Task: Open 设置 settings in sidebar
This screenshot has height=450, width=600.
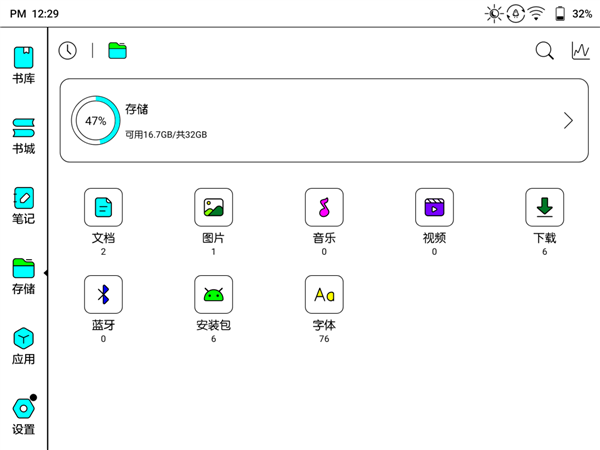Action: click(x=24, y=416)
